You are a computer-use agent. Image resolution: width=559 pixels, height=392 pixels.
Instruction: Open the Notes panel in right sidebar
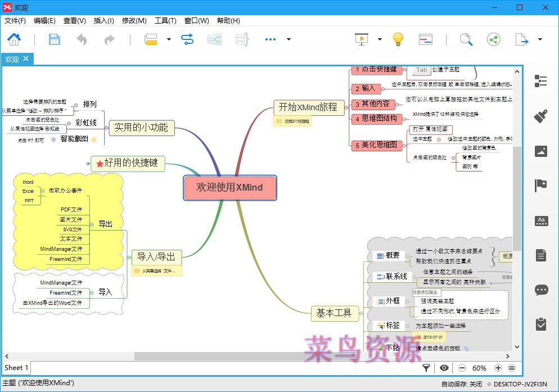coord(540,255)
